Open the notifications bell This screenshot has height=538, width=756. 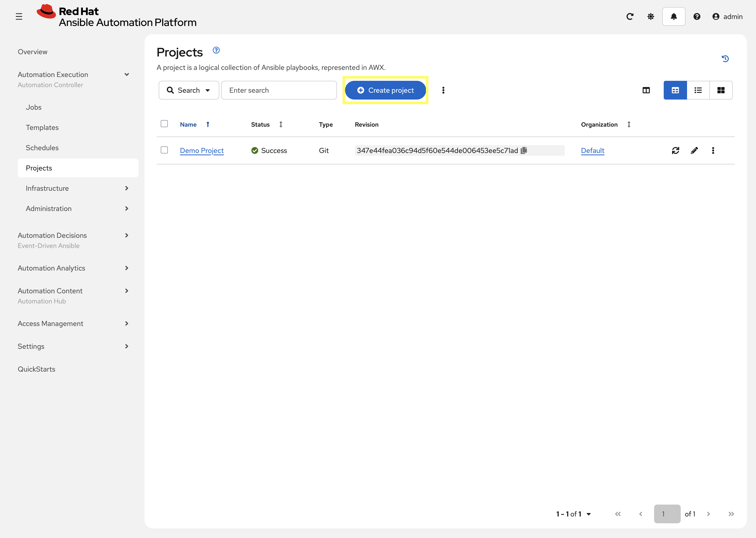(x=673, y=16)
